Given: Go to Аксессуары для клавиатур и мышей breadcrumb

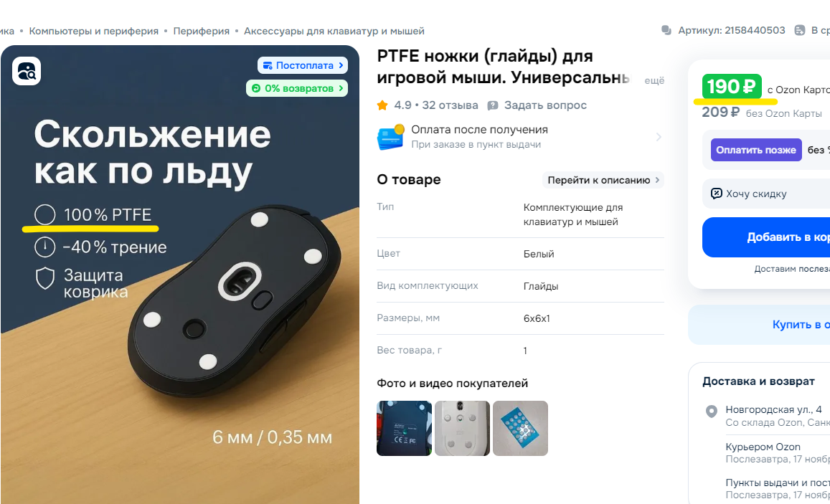Looking at the screenshot, I should (x=334, y=32).
